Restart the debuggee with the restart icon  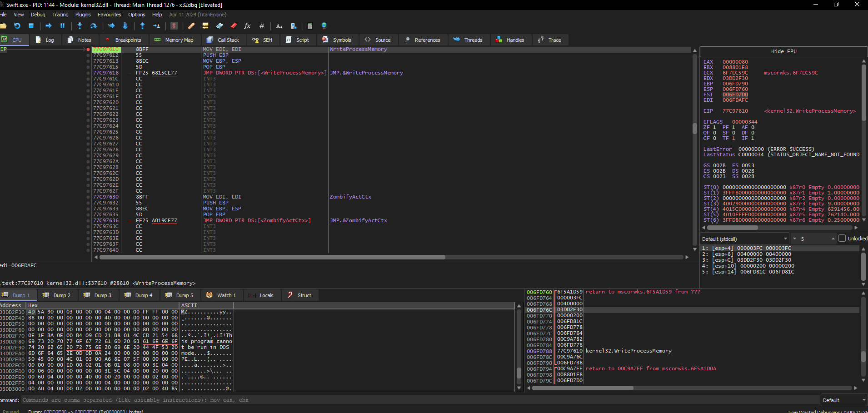pyautogui.click(x=17, y=26)
